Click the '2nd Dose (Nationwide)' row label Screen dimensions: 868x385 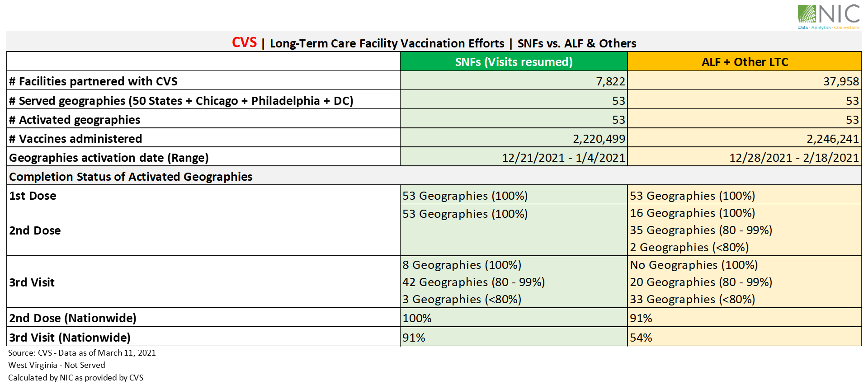[73, 318]
